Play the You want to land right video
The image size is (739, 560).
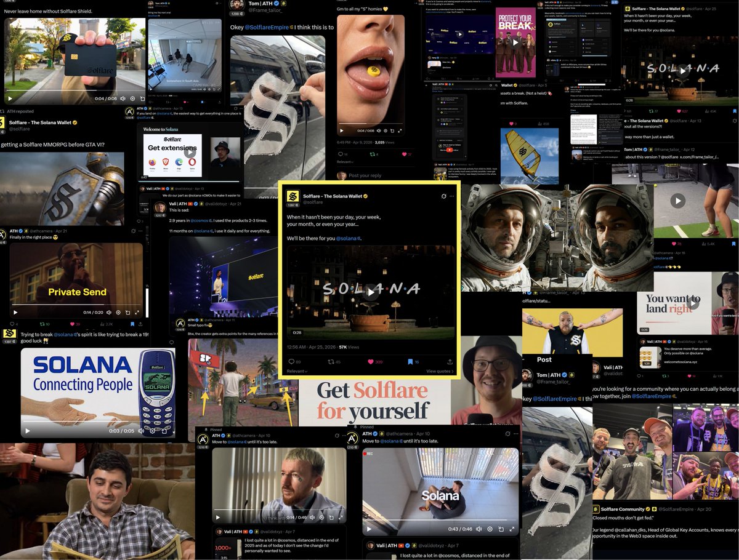[693, 302]
